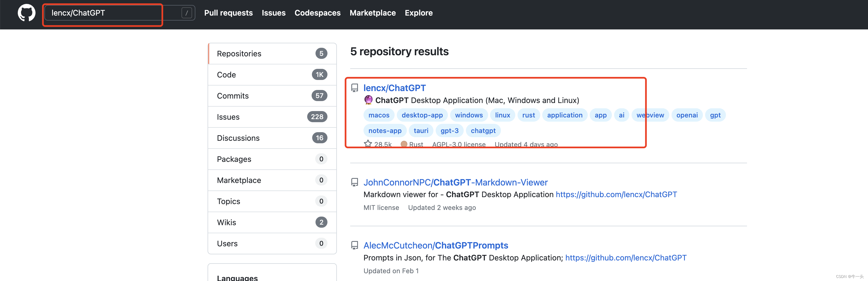Show Discussions search results
Viewport: 868px width, 281px height.
point(272,138)
